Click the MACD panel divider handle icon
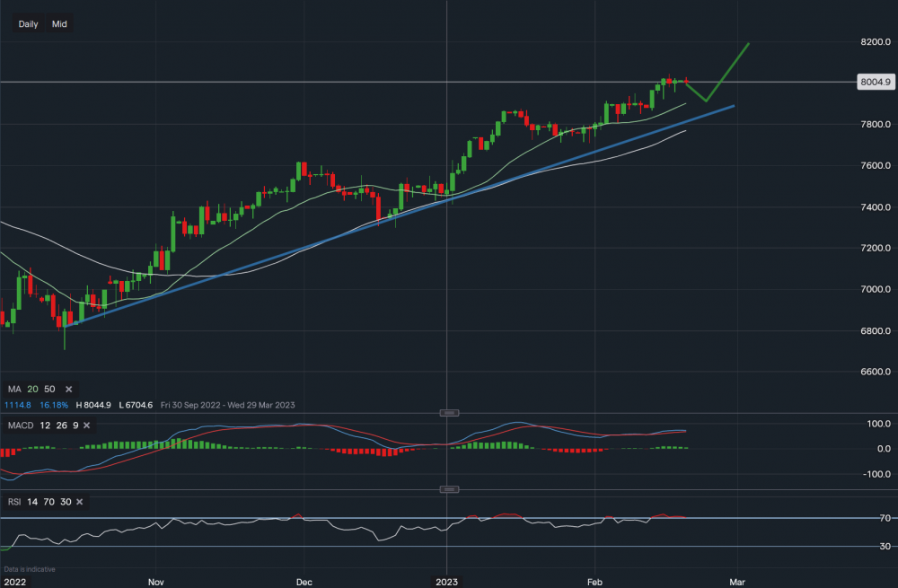 (x=449, y=413)
